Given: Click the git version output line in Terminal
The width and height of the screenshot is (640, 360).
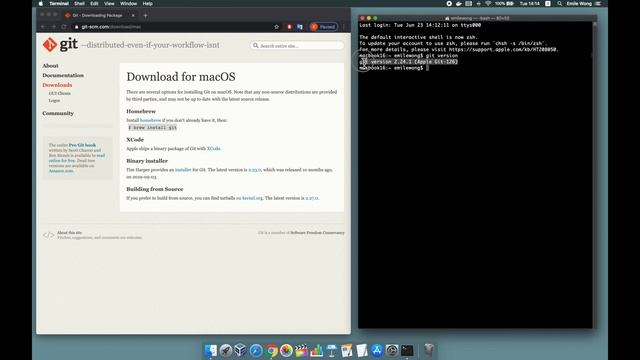Looking at the screenshot, I should 409,62.
